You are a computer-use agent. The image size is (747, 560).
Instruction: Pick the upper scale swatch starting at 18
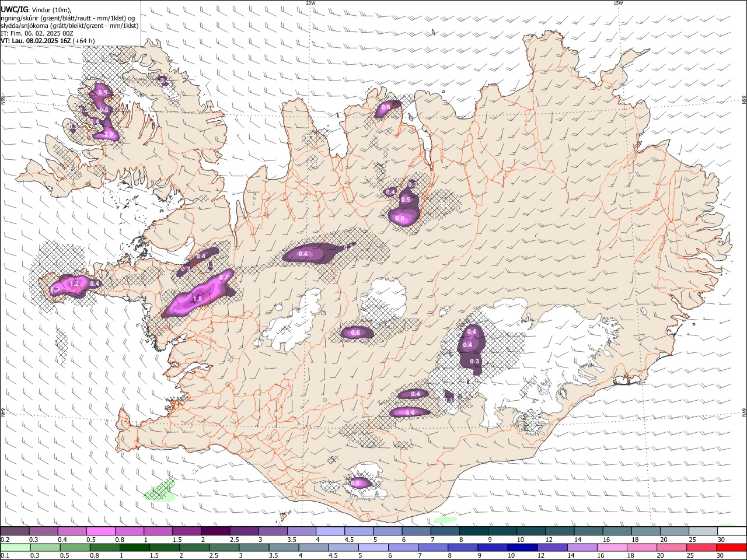point(646,531)
